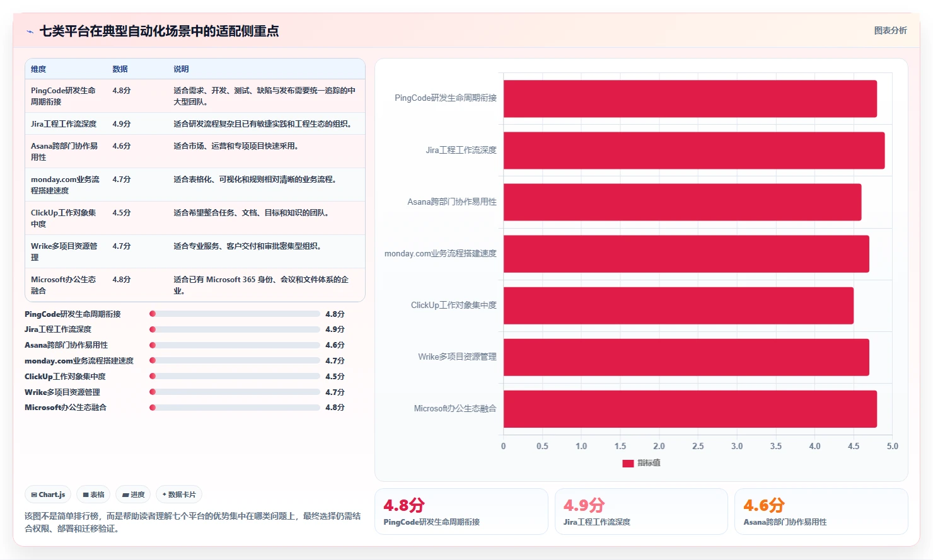Image resolution: width=933 pixels, height=560 pixels.
Task: Click the Jira工程工作流深度 chart bar
Action: click(693, 150)
